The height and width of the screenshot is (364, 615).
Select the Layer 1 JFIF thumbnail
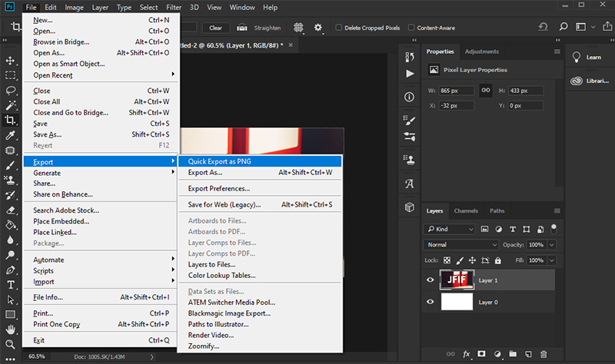coord(457,280)
